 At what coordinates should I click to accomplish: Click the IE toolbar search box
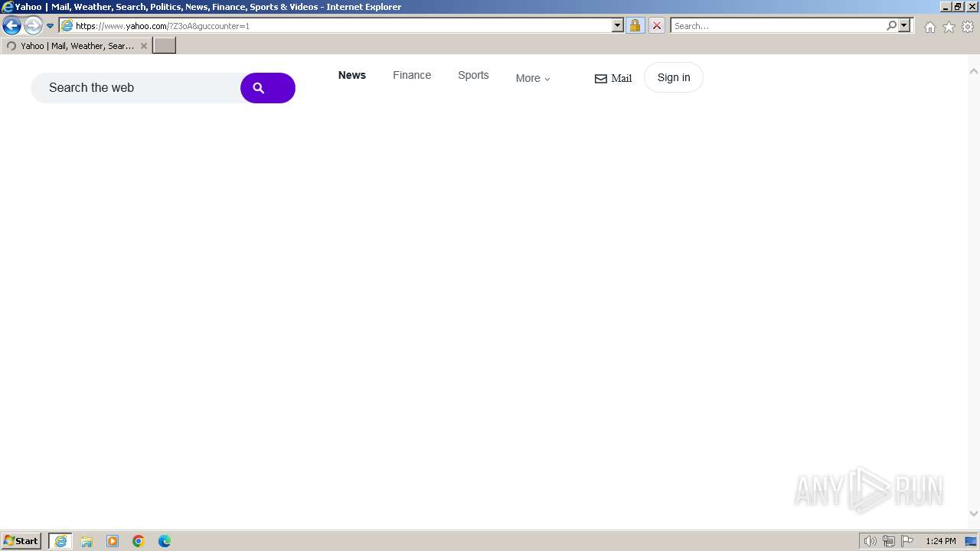(x=777, y=26)
